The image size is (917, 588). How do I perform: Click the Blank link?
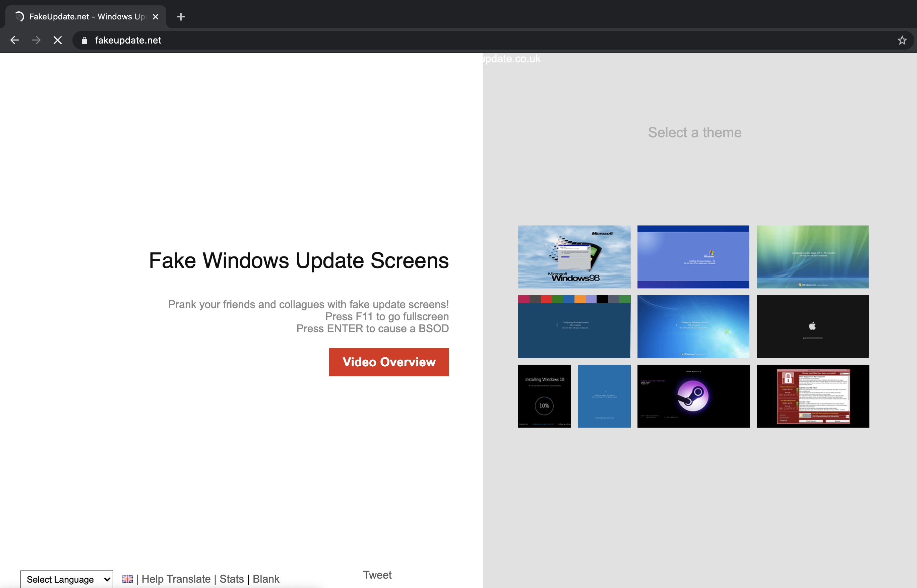tap(266, 579)
